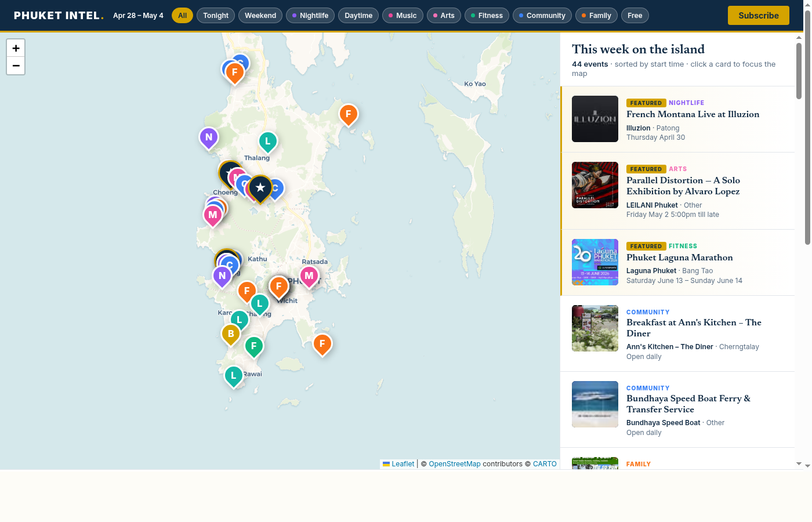Viewport: 812px width, 522px height.
Task: Open the CARTO attribution link
Action: 545,464
